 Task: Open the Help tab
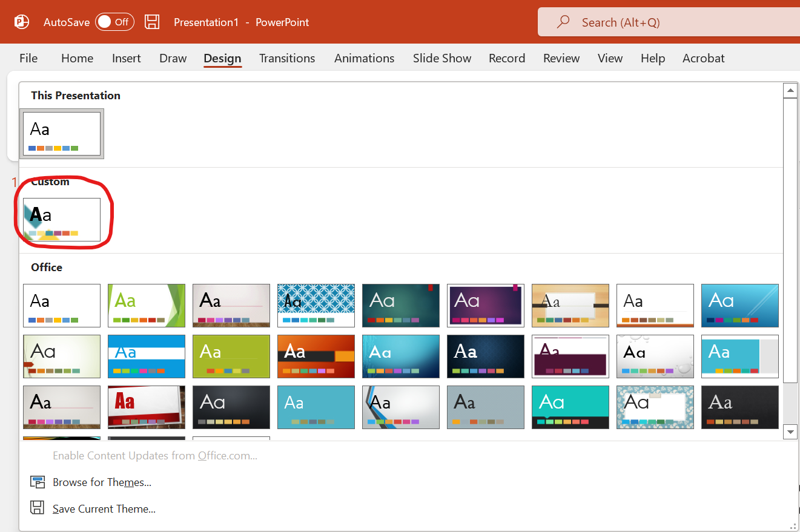click(653, 58)
